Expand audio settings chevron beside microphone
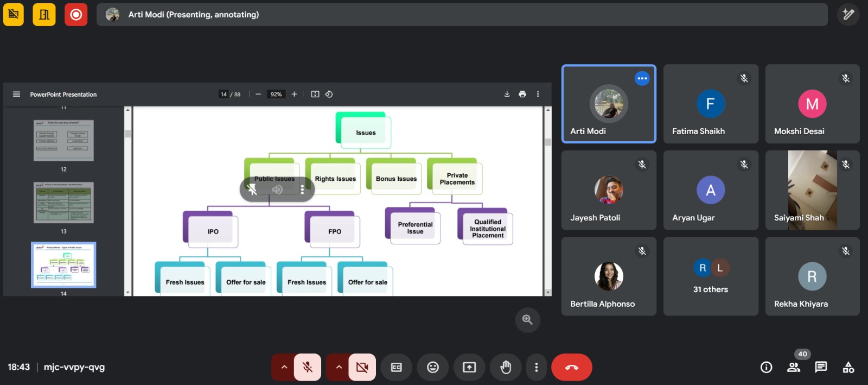Viewport: 868px width, 385px height. pyautogui.click(x=284, y=368)
